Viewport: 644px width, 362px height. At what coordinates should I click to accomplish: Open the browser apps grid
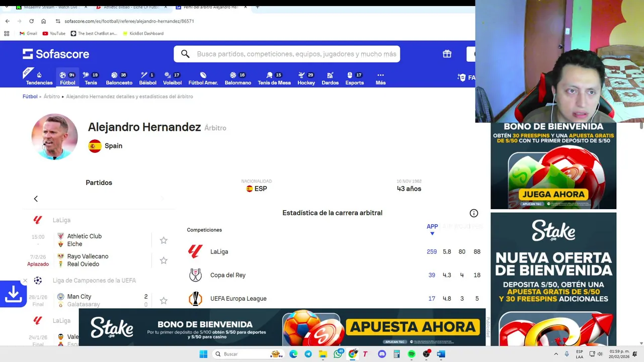tap(7, 34)
